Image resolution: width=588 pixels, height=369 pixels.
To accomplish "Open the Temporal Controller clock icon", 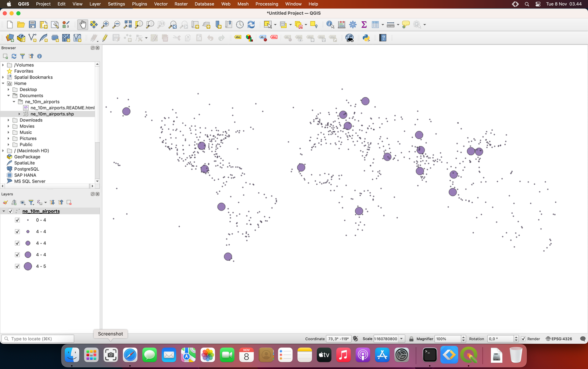I will [x=239, y=24].
